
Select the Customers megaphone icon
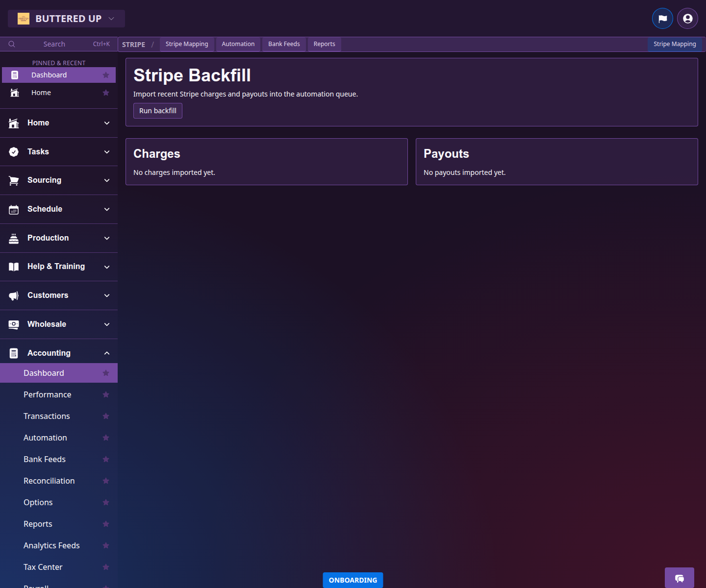13,295
